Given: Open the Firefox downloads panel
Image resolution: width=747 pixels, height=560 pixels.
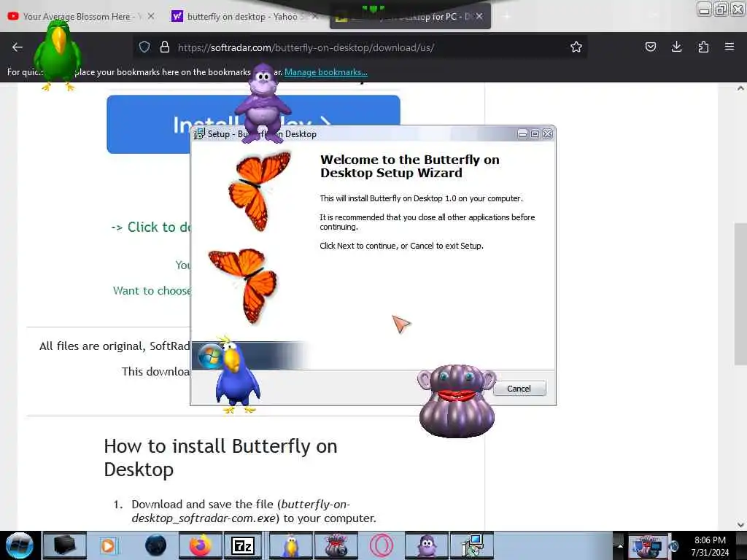Looking at the screenshot, I should [x=676, y=47].
